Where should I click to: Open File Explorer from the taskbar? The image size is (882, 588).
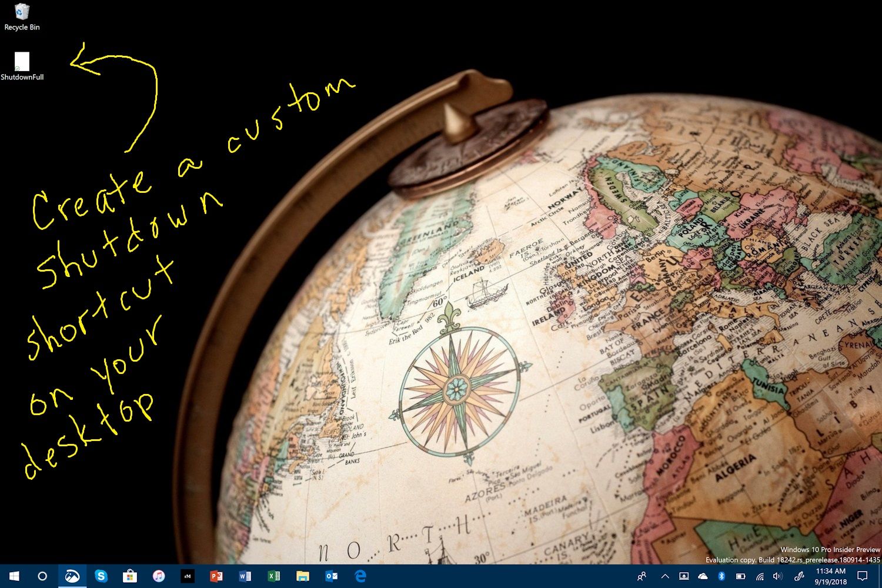pos(303,576)
